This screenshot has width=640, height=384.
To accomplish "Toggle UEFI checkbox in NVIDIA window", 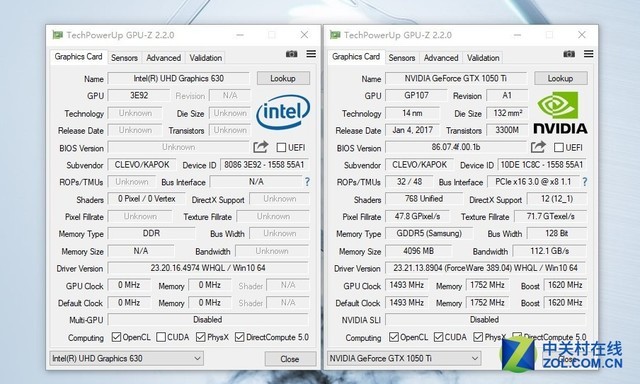I will click(559, 147).
